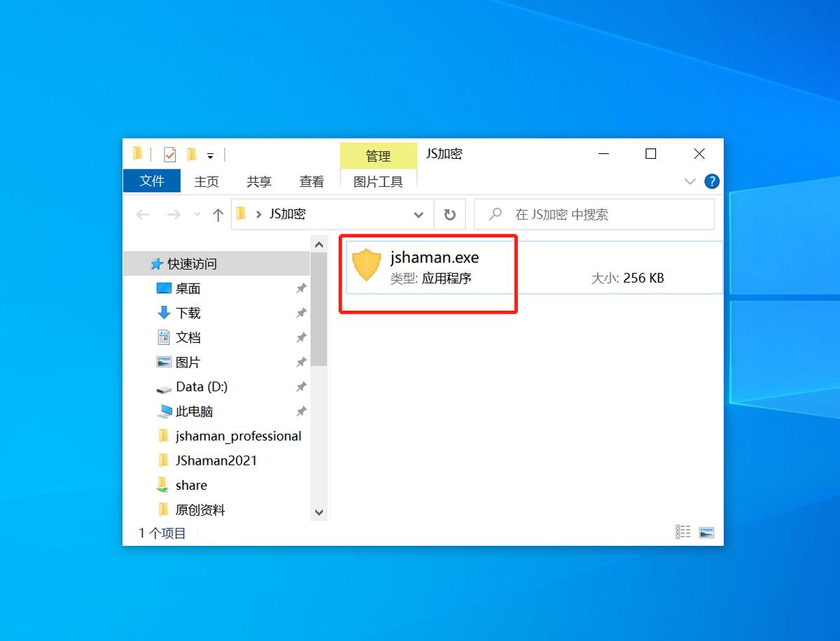Image resolution: width=840 pixels, height=641 pixels.
Task: Select the jshaman.exe application icon
Action: pos(366,265)
